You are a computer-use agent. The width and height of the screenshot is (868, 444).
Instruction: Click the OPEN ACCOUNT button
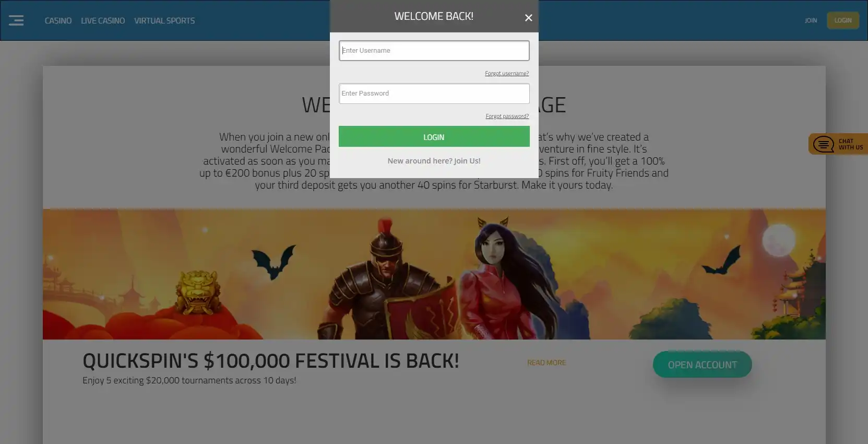702,365
